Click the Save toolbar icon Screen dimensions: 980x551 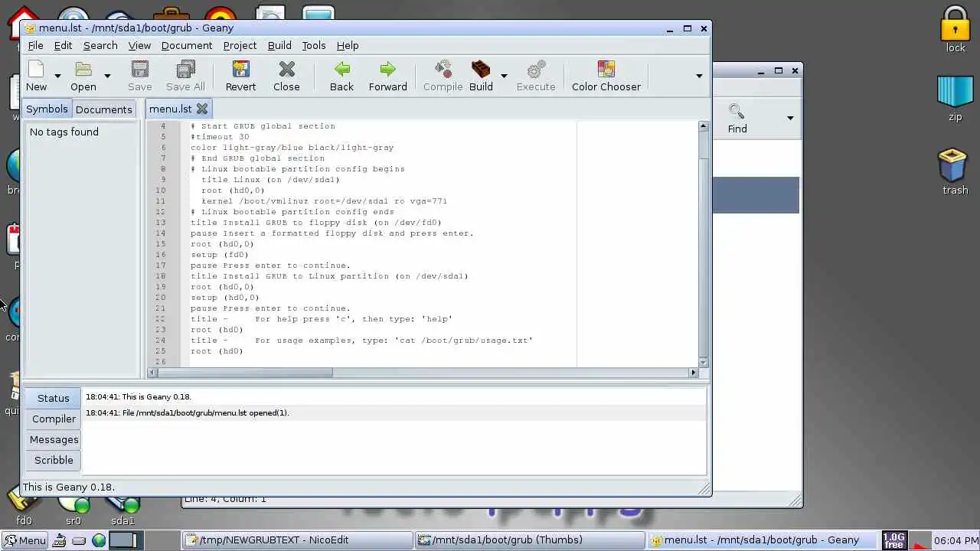click(x=139, y=70)
